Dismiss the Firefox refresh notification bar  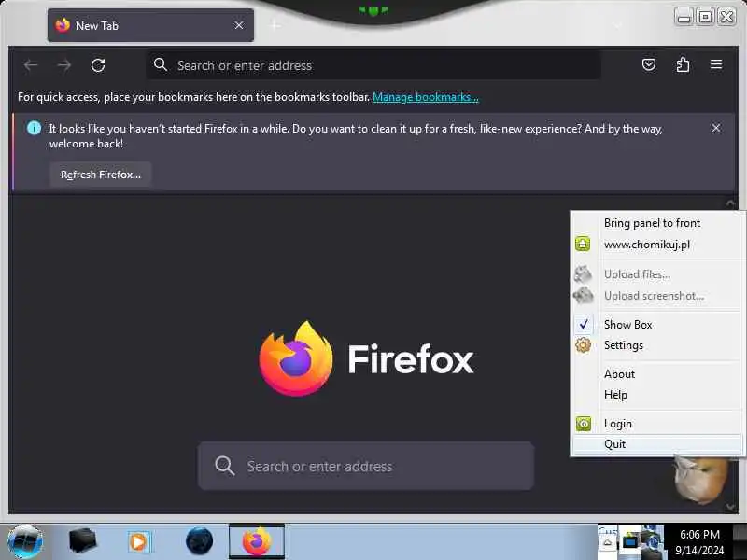(715, 128)
